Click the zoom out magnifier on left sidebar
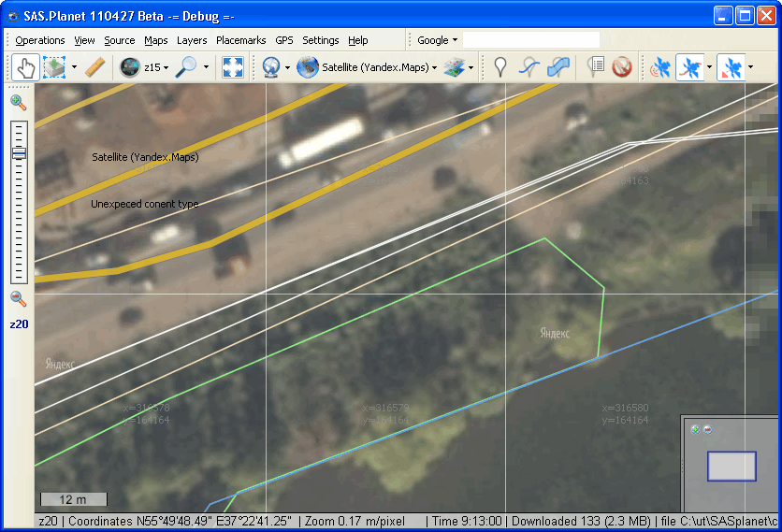The height and width of the screenshot is (532, 782). click(18, 299)
